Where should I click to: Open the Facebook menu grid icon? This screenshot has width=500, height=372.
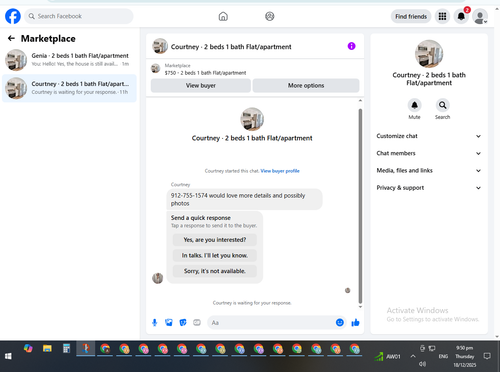(x=442, y=16)
